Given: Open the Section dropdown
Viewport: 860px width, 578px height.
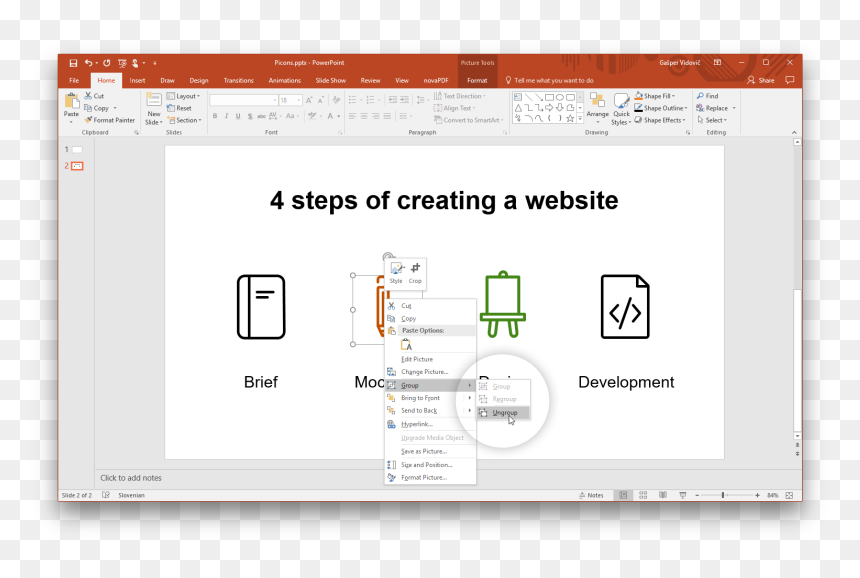Looking at the screenshot, I should click(x=184, y=120).
